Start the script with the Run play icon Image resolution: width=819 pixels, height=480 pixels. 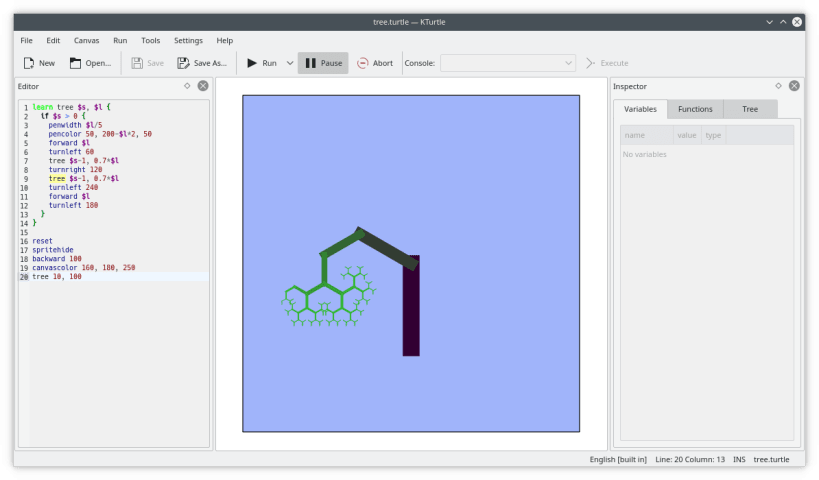[x=252, y=63]
